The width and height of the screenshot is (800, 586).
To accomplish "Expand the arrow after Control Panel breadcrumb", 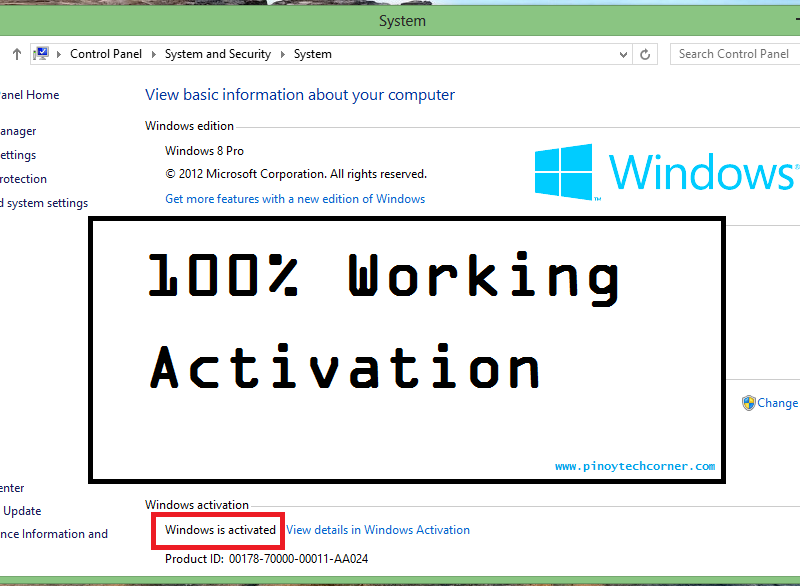I will click(154, 54).
